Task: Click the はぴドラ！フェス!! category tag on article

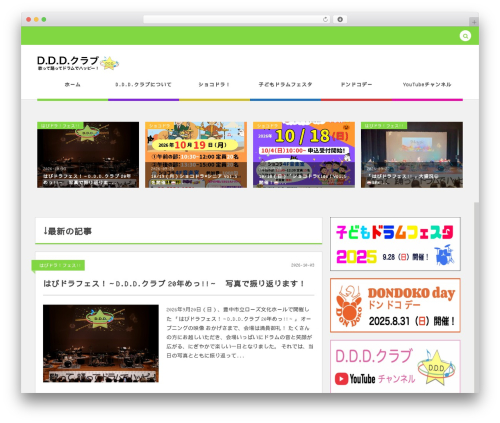Action: tap(59, 265)
